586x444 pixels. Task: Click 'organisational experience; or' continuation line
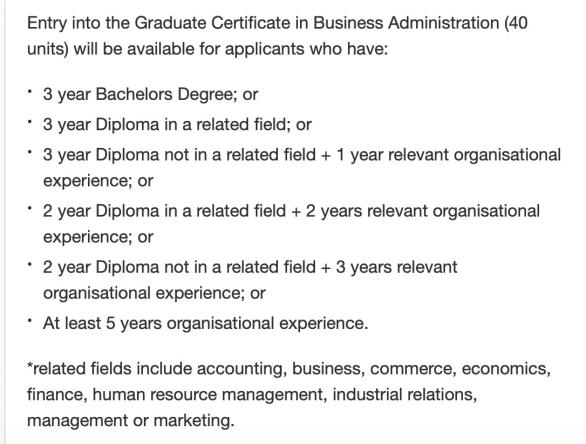154,293
